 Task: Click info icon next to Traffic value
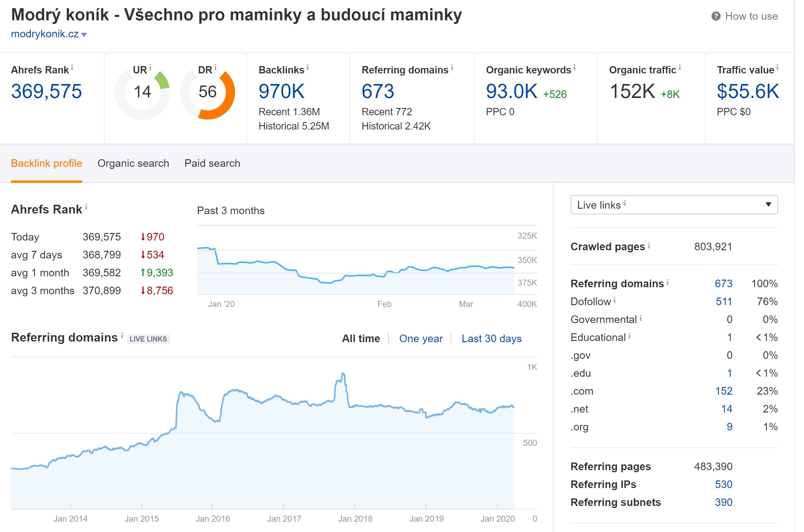777,67
